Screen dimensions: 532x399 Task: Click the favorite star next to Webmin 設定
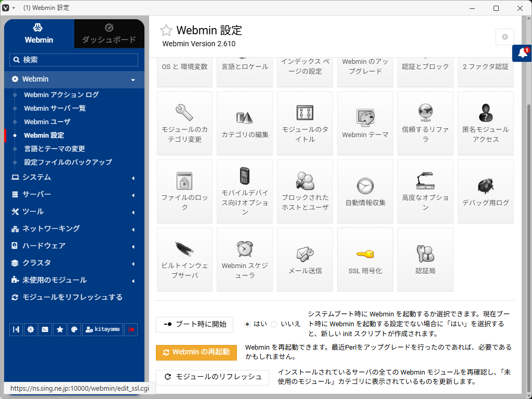[166, 31]
